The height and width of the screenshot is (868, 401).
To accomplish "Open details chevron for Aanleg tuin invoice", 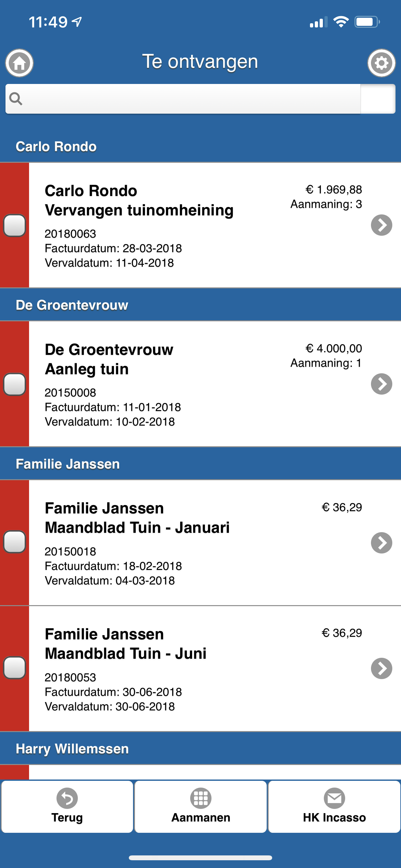I will [381, 384].
